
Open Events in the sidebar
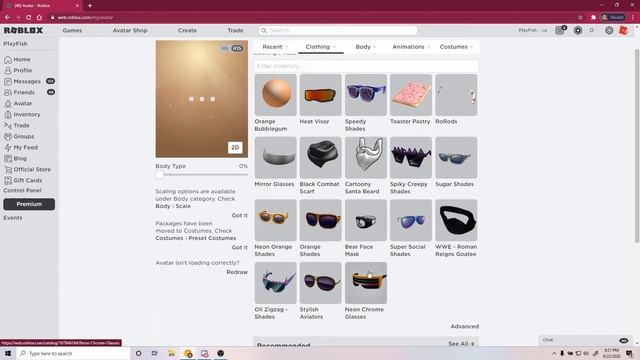point(13,218)
